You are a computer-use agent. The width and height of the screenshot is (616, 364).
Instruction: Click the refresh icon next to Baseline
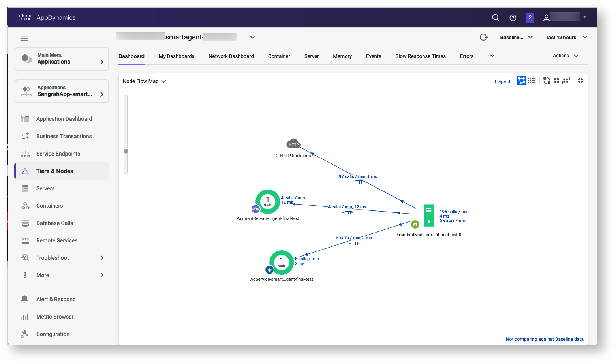pyautogui.click(x=484, y=37)
